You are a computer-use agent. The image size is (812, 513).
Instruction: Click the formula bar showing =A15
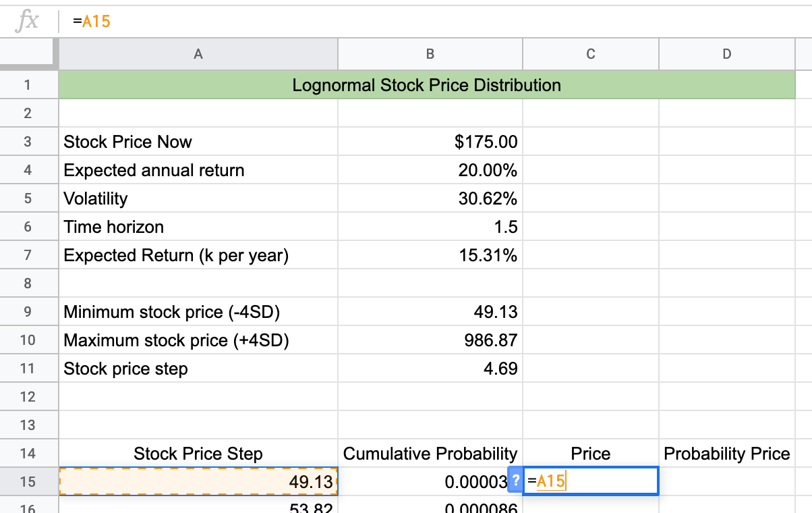tap(435, 22)
